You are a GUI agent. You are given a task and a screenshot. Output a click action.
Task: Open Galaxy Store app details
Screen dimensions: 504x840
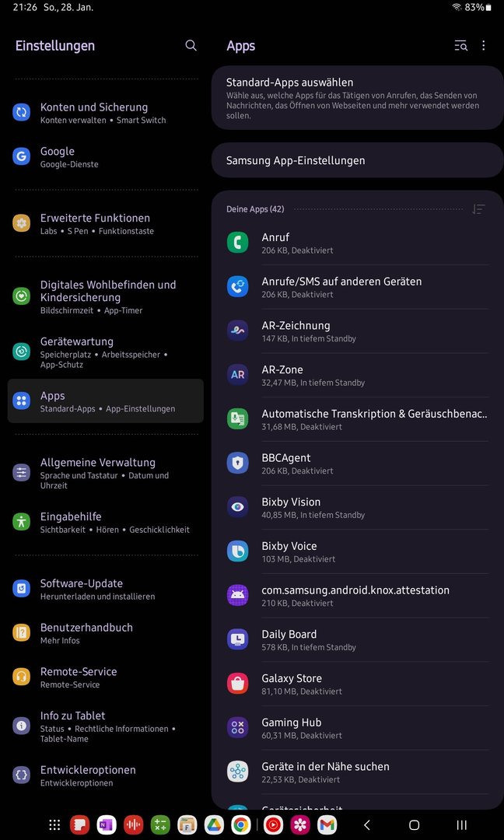(x=357, y=684)
